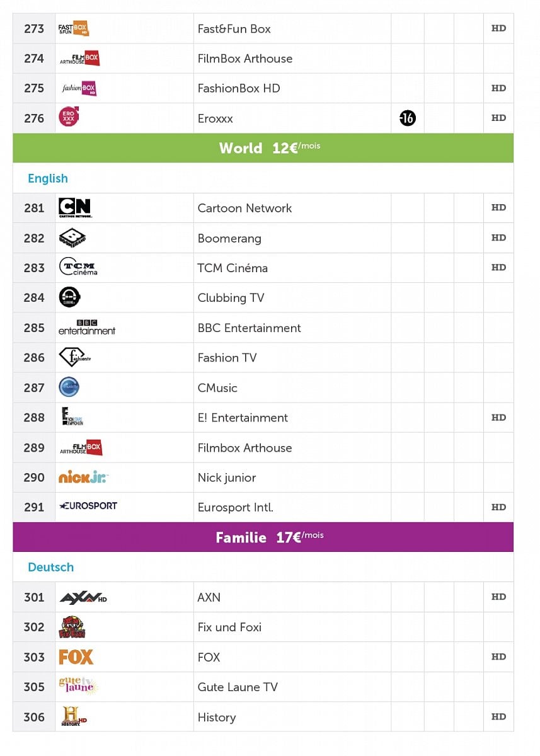The height and width of the screenshot is (756, 540).
Task: Click channel number 302
Action: click(x=34, y=627)
